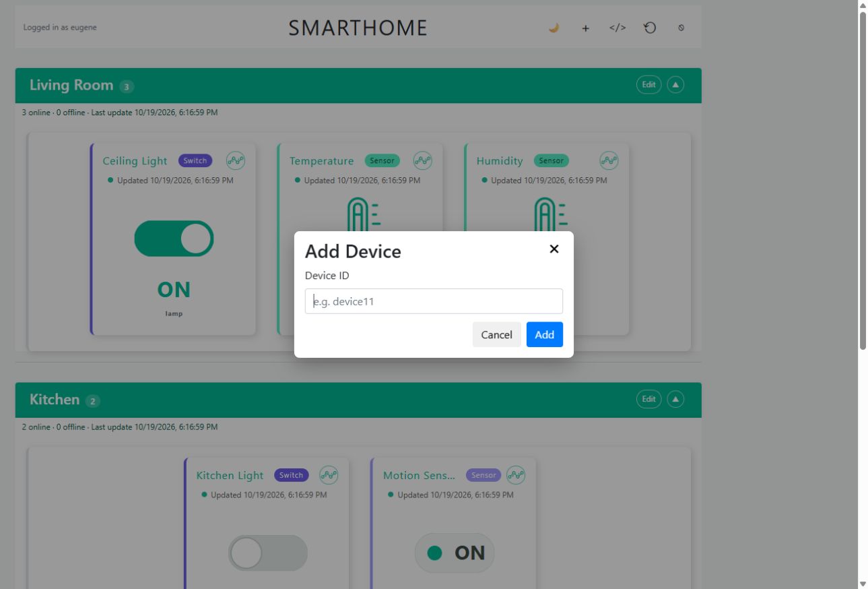Viewport: 868px width, 589px height.
Task: Turn on the Kitchen Light switch
Action: (267, 553)
